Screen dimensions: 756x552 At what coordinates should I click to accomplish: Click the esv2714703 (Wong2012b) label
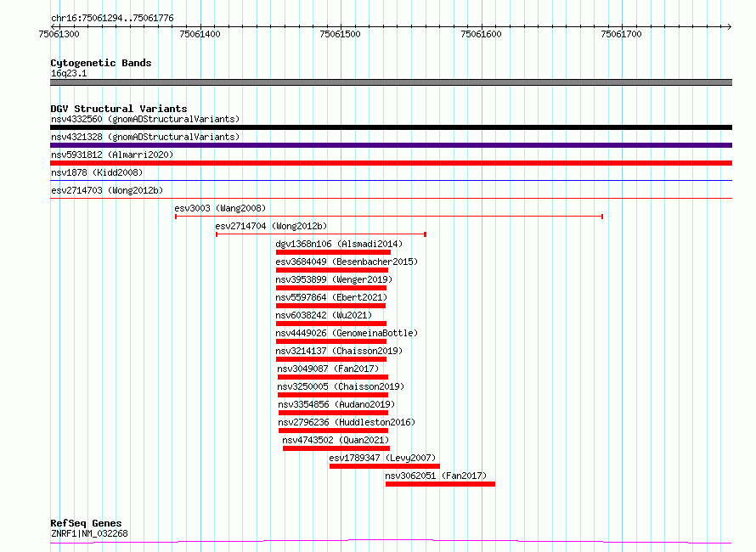tap(107, 190)
